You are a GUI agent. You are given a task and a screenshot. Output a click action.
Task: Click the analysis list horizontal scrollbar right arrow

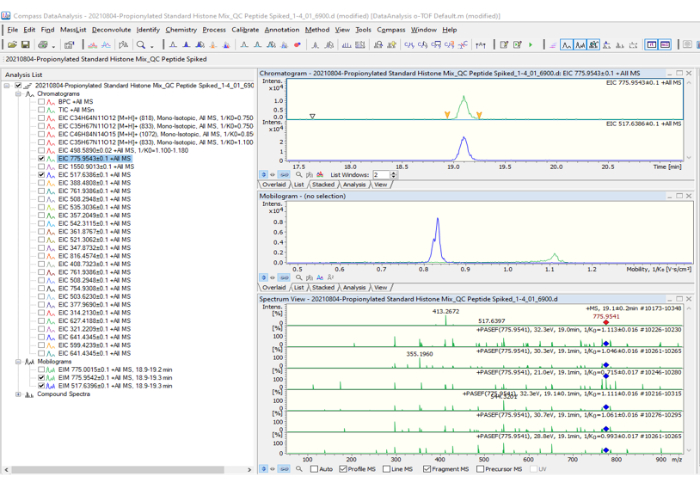click(250, 470)
